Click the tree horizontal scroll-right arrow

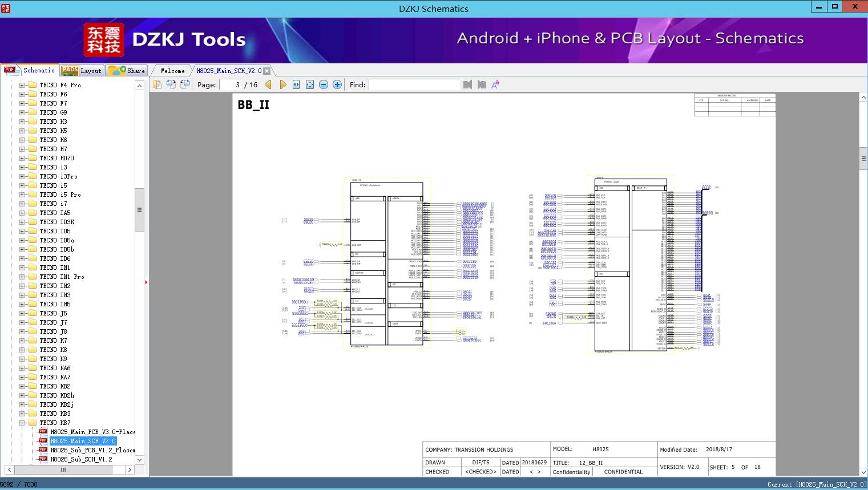[x=130, y=469]
